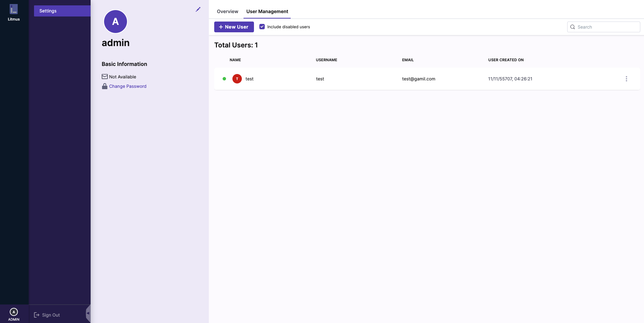Click the envelope icon beside Not Available
Viewport: 644px width, 323px height.
click(x=105, y=77)
